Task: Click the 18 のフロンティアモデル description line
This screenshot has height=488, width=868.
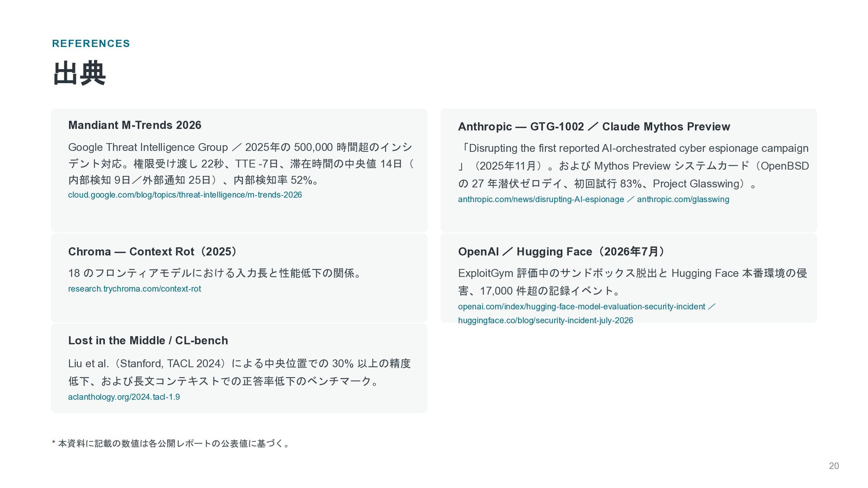Action: [x=216, y=273]
